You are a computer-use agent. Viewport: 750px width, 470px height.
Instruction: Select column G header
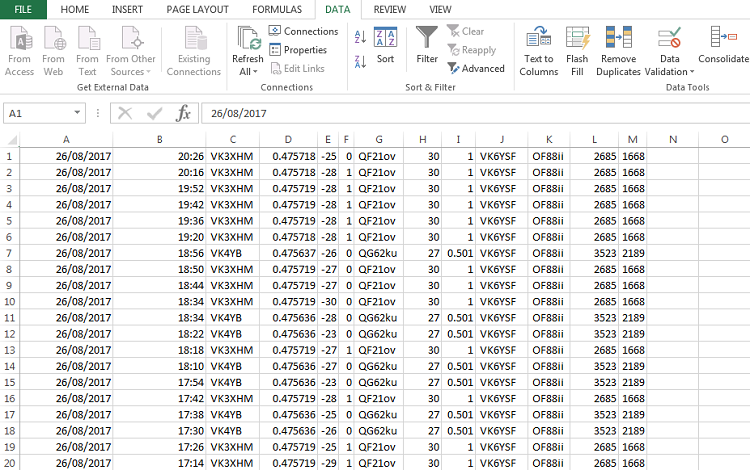click(x=380, y=140)
